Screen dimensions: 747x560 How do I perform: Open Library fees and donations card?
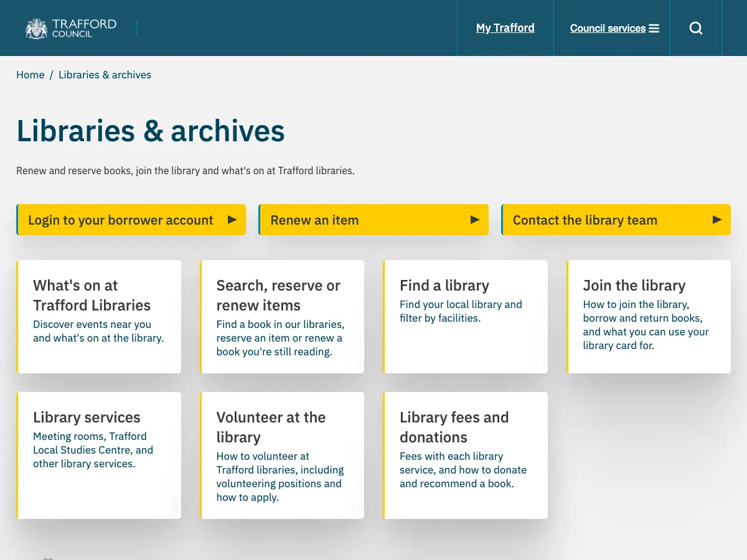[466, 455]
